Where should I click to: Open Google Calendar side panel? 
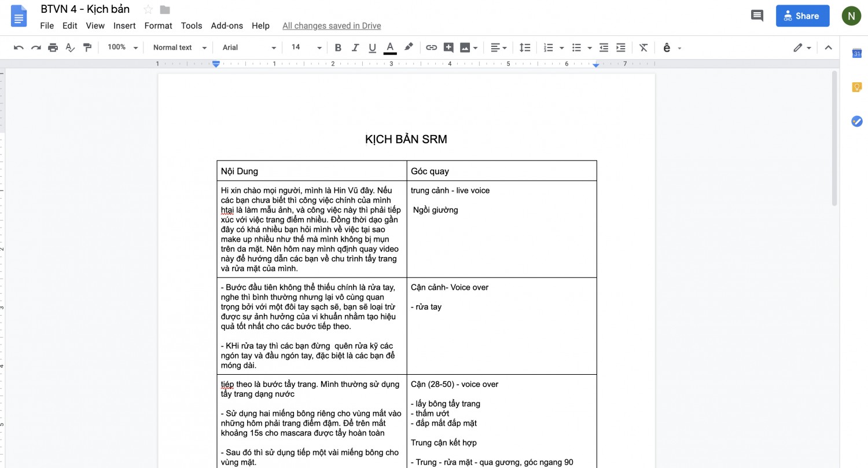[857, 53]
